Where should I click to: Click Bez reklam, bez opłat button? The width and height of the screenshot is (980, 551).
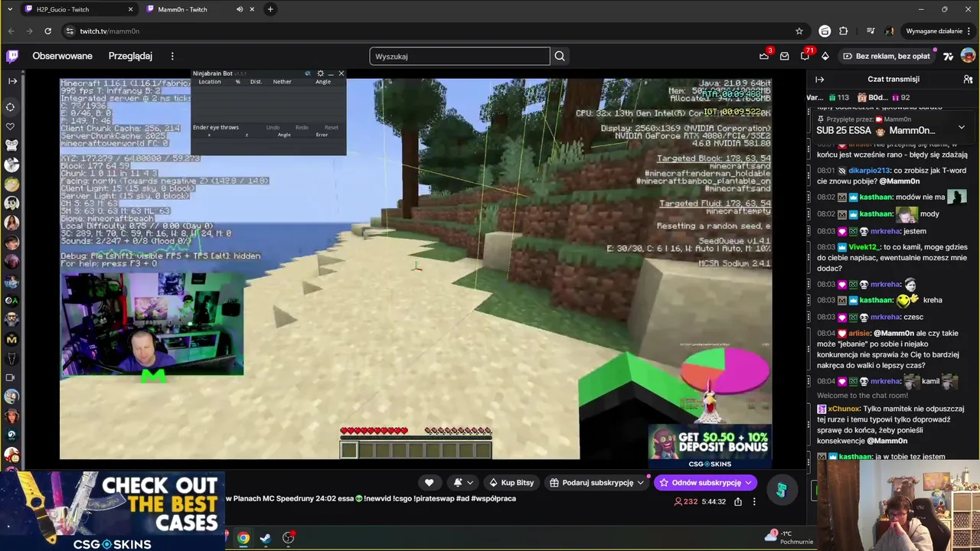pos(887,56)
